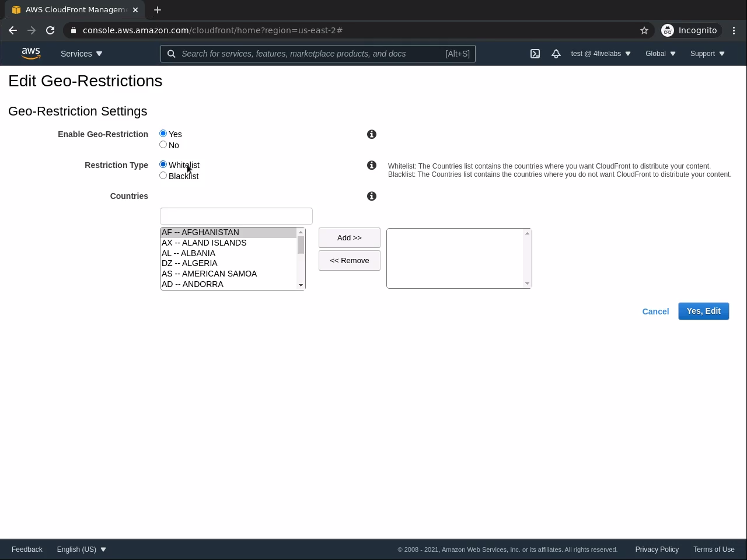Confirm with Yes, Edit button
The height and width of the screenshot is (560, 747).
[x=704, y=311]
